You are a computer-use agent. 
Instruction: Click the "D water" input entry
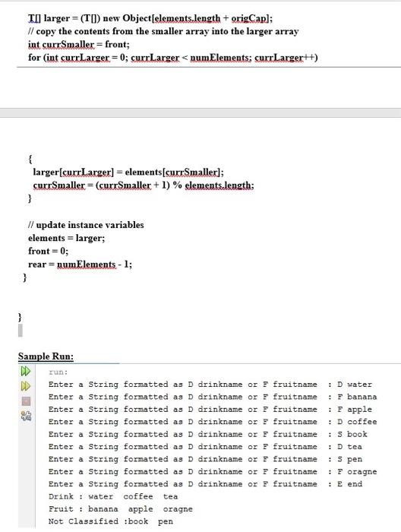[x=354, y=385]
